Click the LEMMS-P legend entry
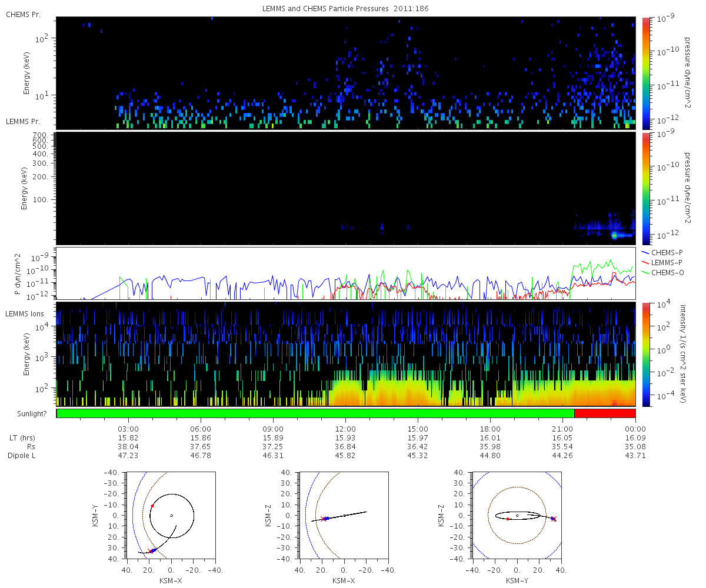 [659, 262]
